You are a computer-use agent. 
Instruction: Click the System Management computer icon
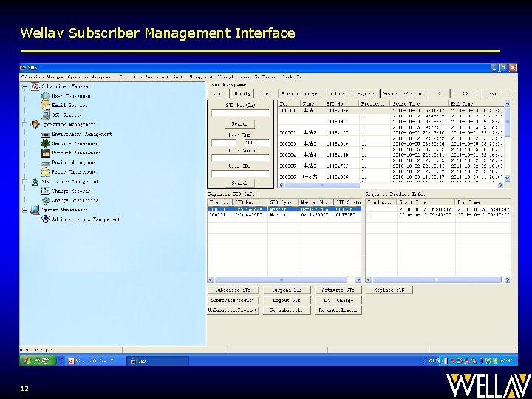pyautogui.click(x=35, y=210)
